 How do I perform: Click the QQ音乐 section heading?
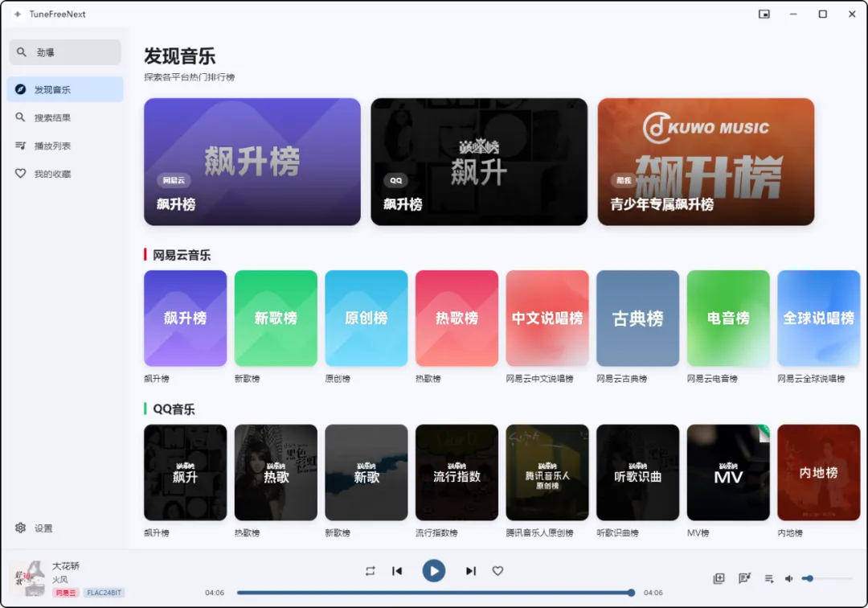tap(174, 409)
